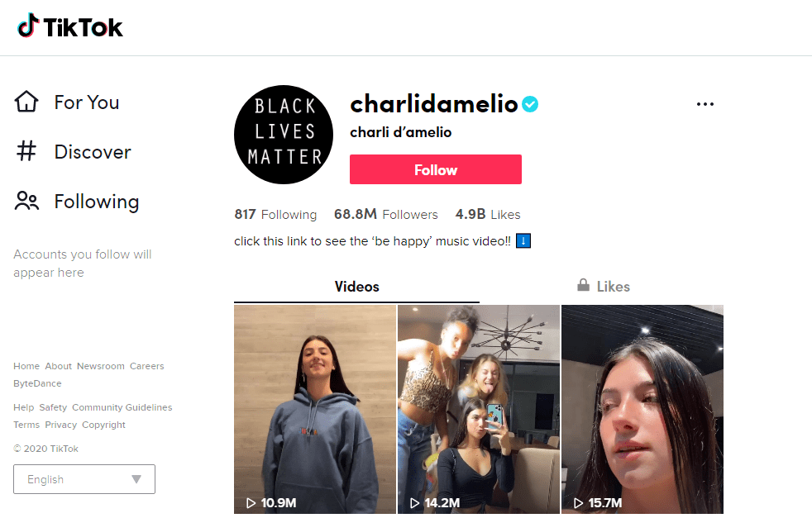Switch to the Videos tab
Screen dimensions: 812x518
[357, 287]
